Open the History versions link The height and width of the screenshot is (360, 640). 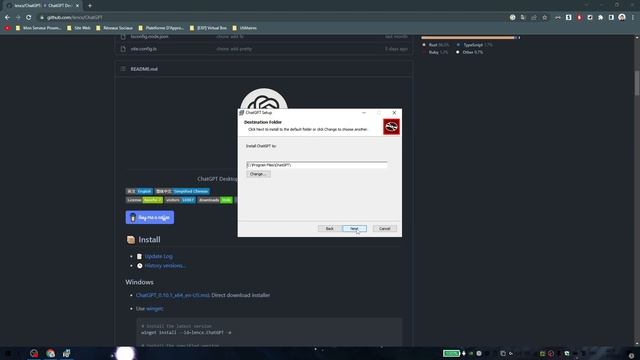(165, 266)
